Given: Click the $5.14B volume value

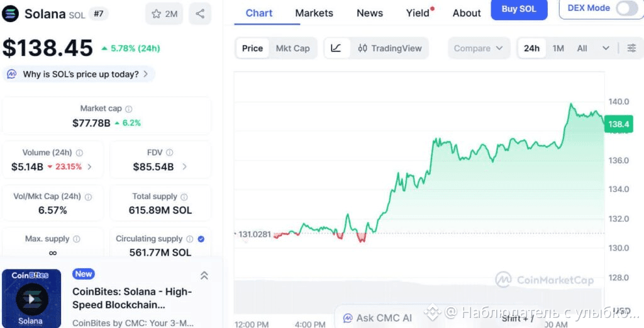Looking at the screenshot, I should coord(27,166).
